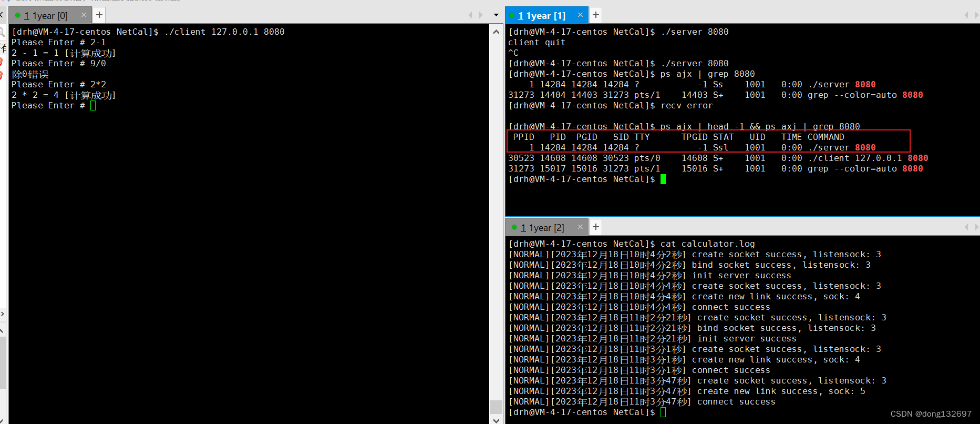The width and height of the screenshot is (980, 424).
Task: Add a new tab next to '1year [2]'
Action: point(596,227)
